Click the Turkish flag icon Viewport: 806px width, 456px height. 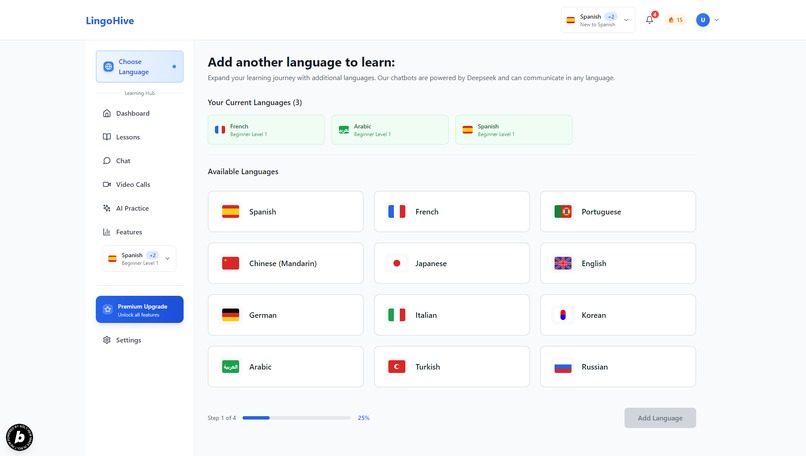[396, 367]
